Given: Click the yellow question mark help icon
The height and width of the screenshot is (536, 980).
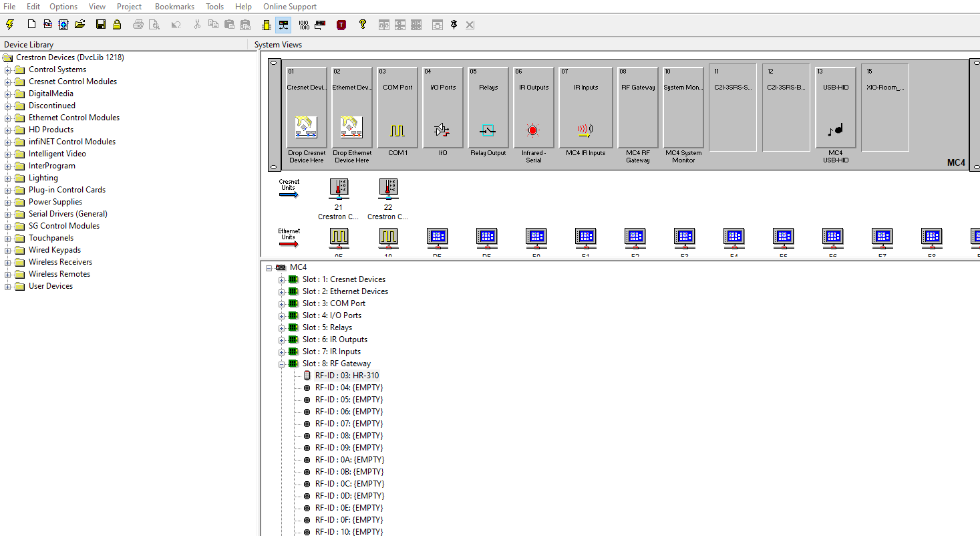Looking at the screenshot, I should pyautogui.click(x=363, y=25).
